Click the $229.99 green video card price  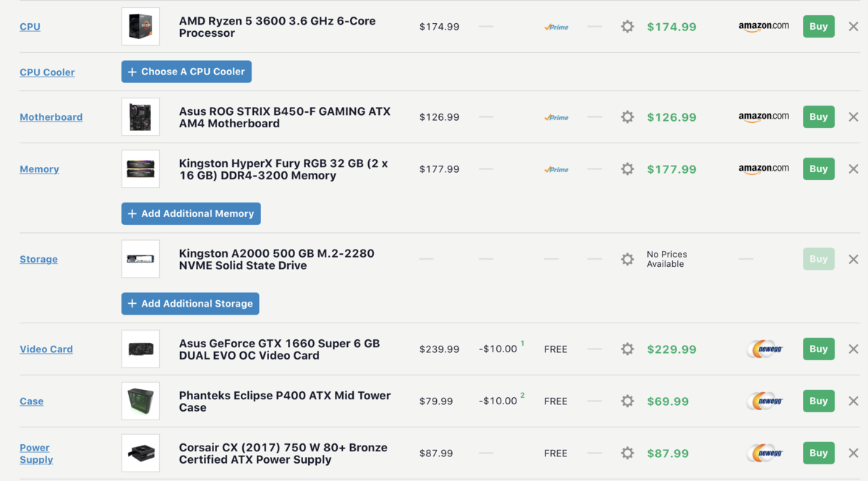tap(671, 349)
